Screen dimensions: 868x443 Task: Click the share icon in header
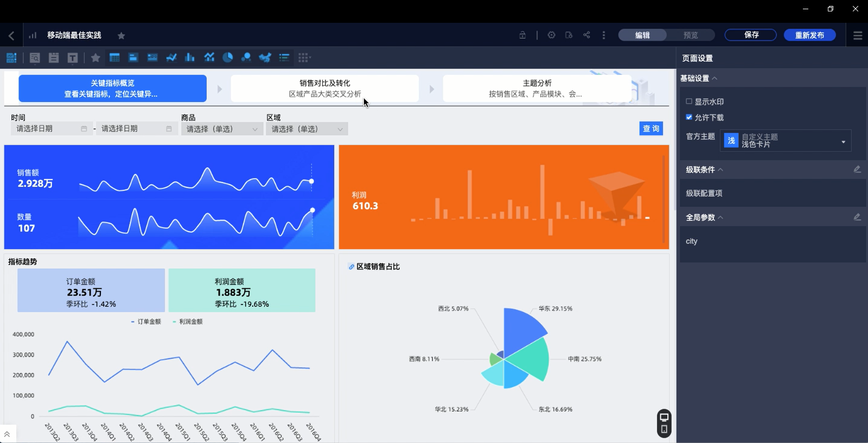coord(586,35)
